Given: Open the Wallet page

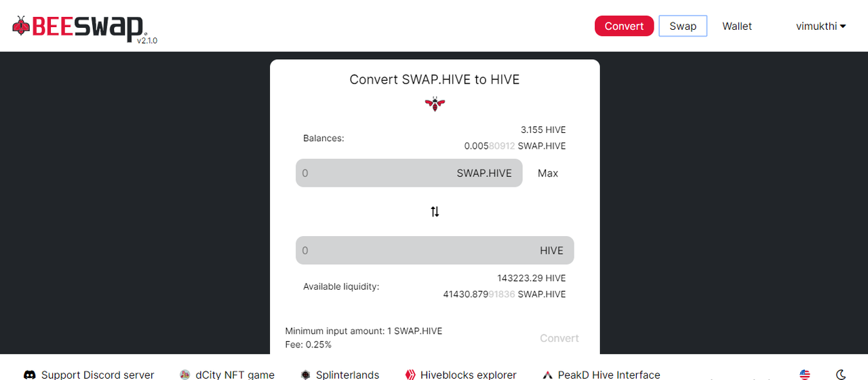Looking at the screenshot, I should [x=737, y=26].
